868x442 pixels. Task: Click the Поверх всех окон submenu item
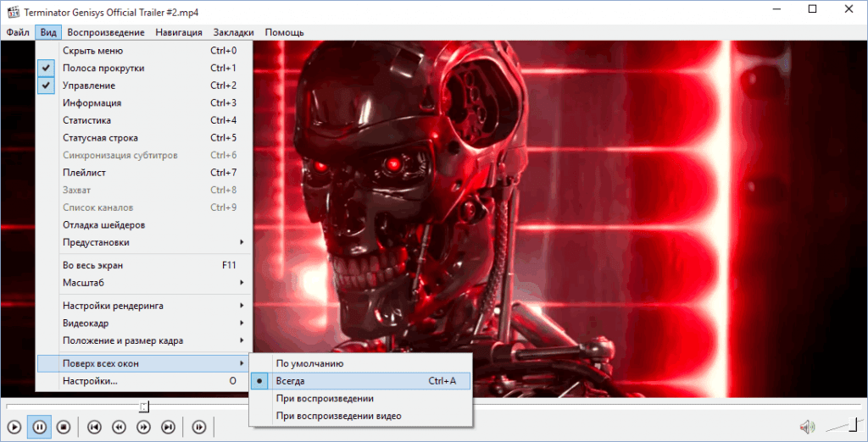pyautogui.click(x=144, y=363)
